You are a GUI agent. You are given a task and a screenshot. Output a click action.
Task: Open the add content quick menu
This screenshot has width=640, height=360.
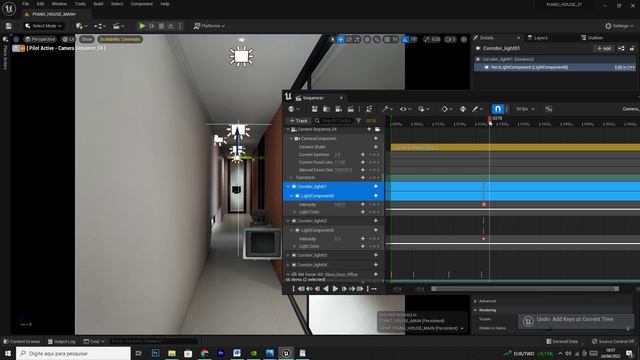pos(81,26)
